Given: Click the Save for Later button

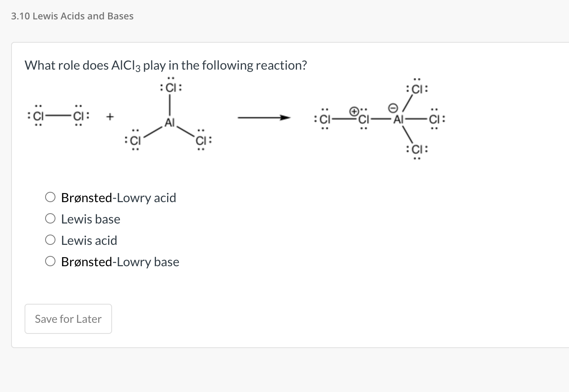Looking at the screenshot, I should 68,318.
